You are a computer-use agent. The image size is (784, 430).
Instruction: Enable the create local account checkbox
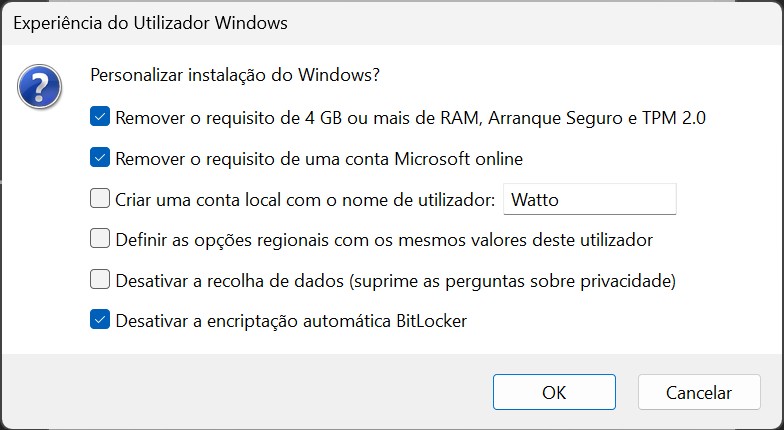[100, 199]
